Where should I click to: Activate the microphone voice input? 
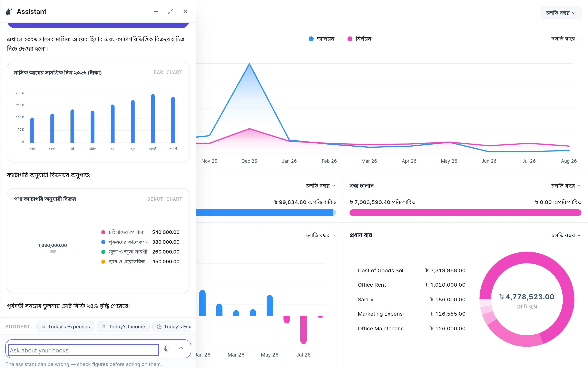pos(166,349)
